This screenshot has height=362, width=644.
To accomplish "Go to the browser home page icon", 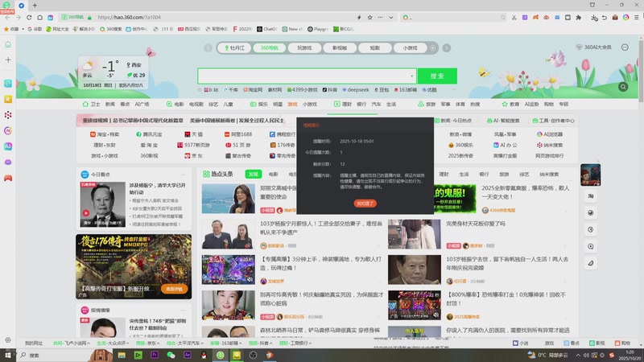I will (x=39, y=18).
